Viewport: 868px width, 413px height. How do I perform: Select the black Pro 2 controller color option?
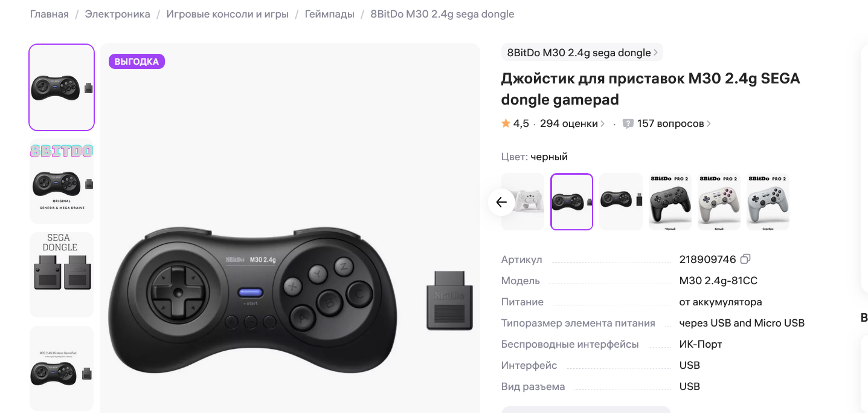(x=670, y=202)
